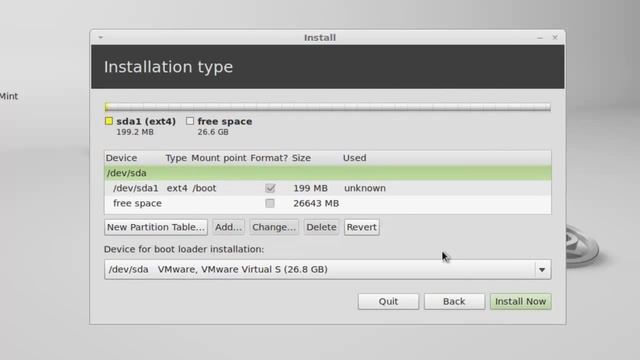Click the Size column header

tap(301, 158)
